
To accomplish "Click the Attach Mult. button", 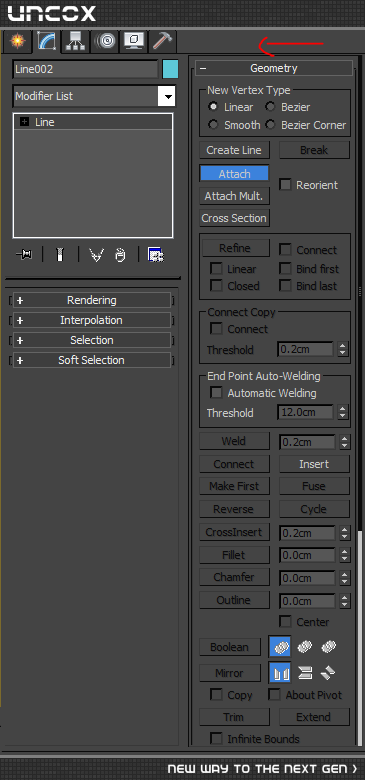I will click(x=234, y=196).
